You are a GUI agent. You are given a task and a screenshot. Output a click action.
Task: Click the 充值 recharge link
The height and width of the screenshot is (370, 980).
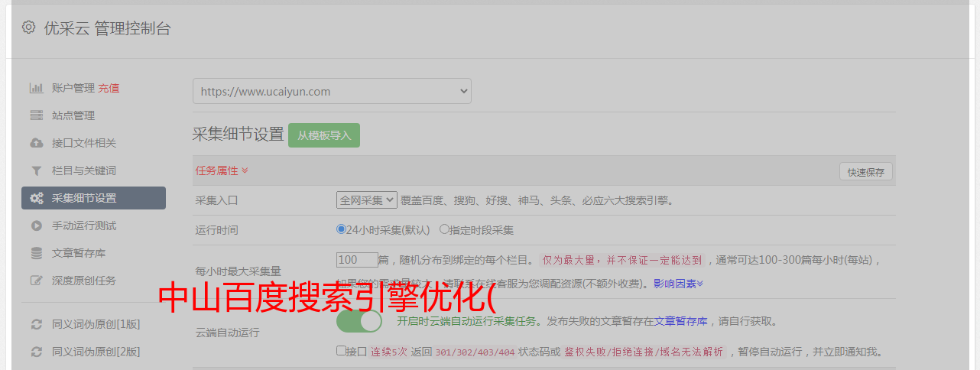pyautogui.click(x=109, y=88)
